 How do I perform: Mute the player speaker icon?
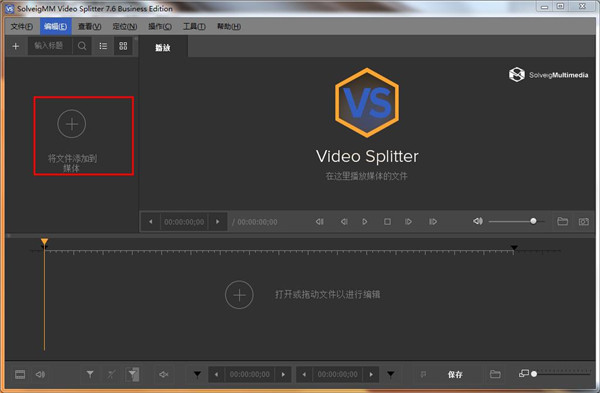tap(478, 221)
